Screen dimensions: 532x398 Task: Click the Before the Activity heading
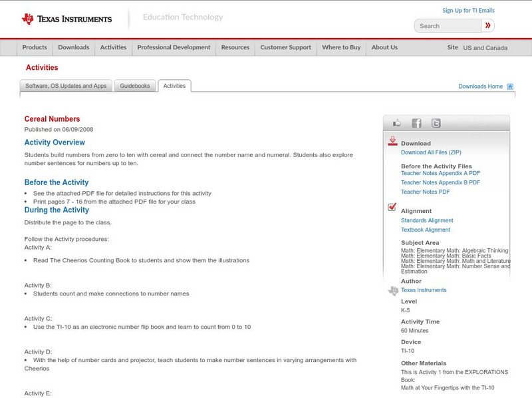point(57,182)
